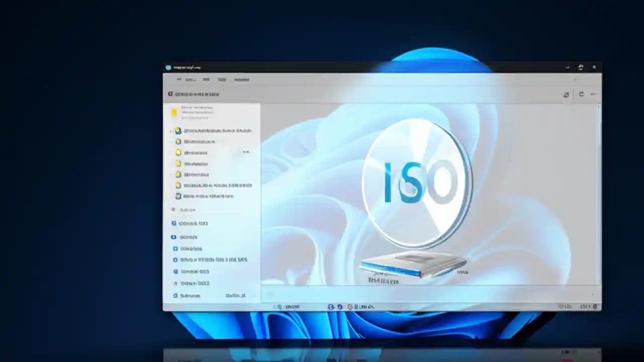The image size is (644, 362).
Task: Click the red status icon in the status bar
Action: (350, 307)
